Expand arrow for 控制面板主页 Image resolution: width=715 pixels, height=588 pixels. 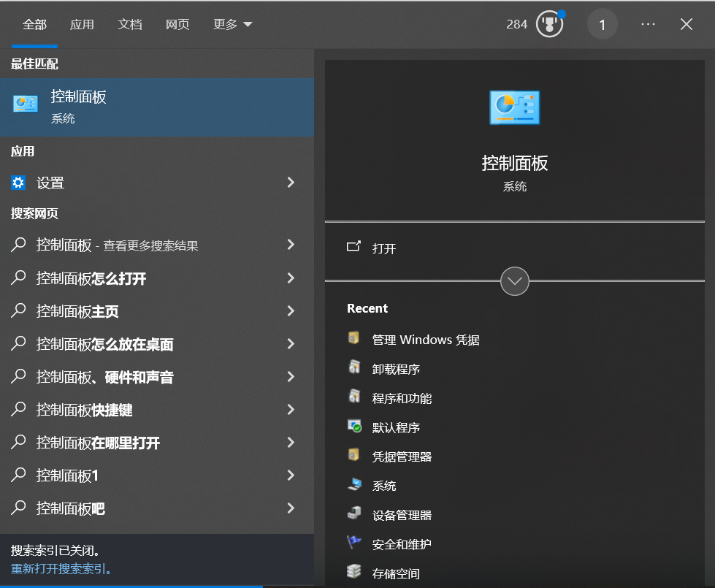click(291, 310)
